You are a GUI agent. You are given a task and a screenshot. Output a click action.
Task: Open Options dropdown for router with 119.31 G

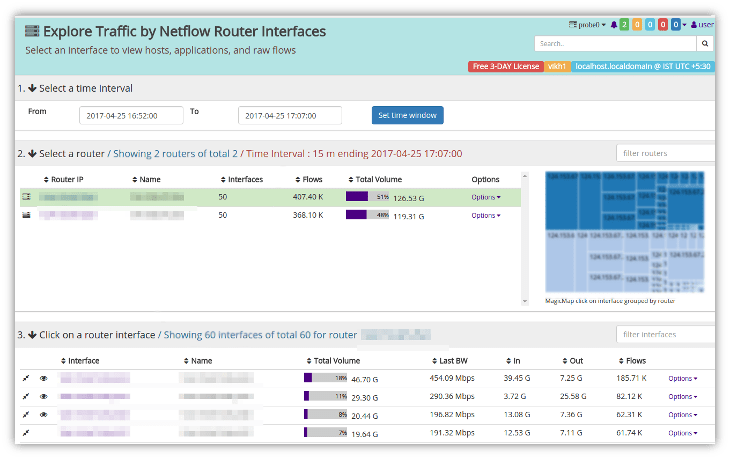click(x=486, y=216)
